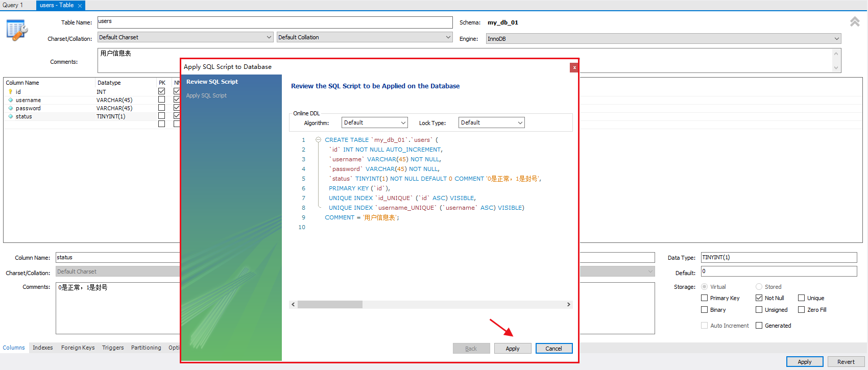
Task: Open the Foreign Keys bottom tab
Action: pyautogui.click(x=78, y=348)
